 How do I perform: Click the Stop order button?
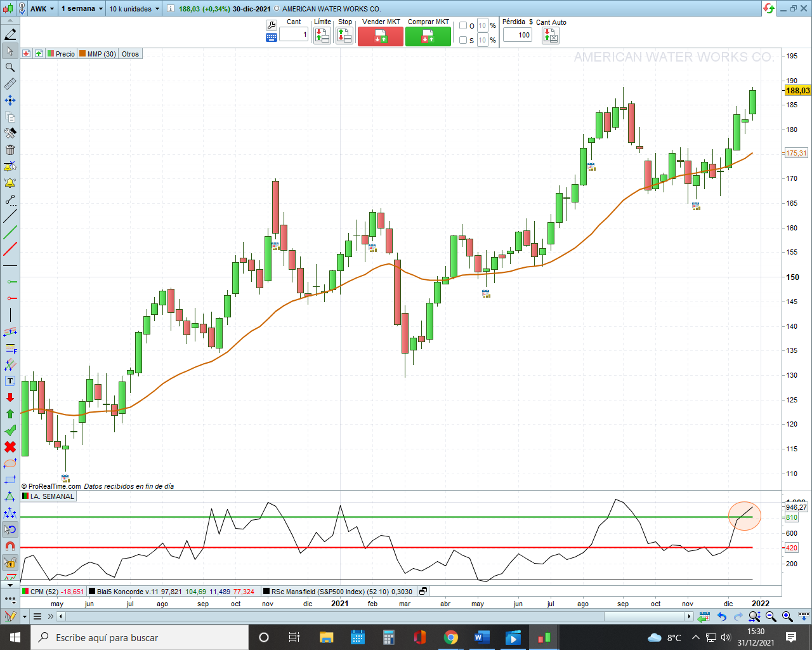[x=344, y=36]
